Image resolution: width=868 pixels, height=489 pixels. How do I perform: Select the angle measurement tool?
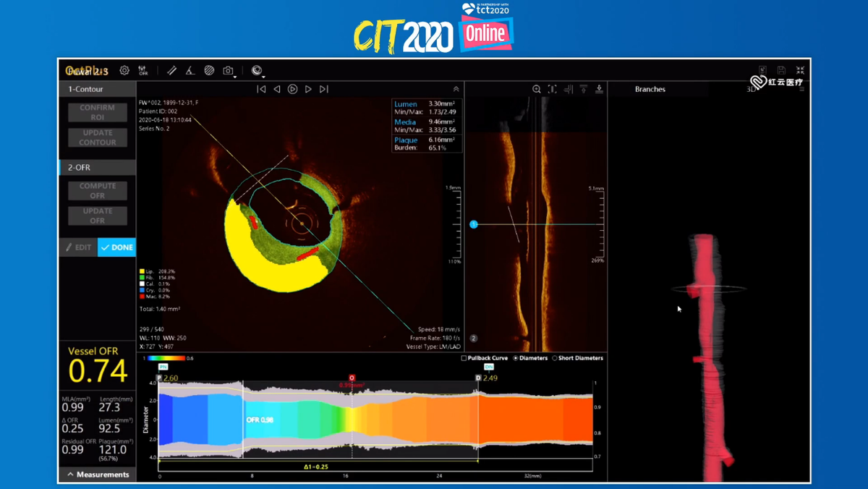click(190, 70)
